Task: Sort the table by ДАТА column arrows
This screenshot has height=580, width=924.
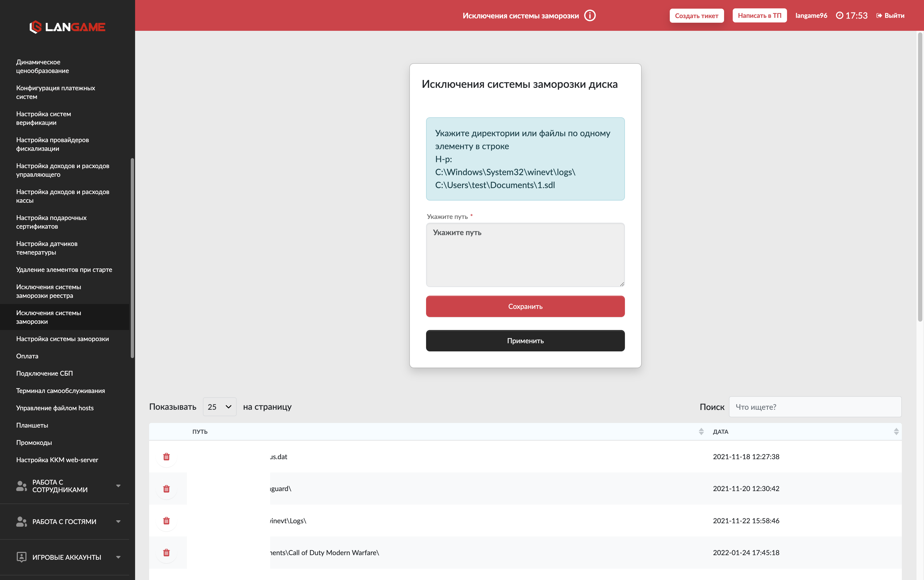Action: click(896, 432)
